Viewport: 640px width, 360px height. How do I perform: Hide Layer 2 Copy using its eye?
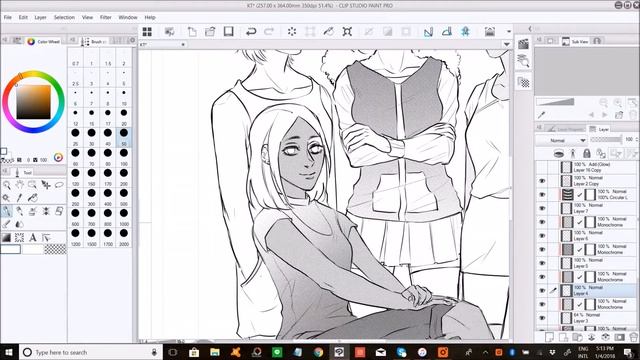click(x=542, y=181)
